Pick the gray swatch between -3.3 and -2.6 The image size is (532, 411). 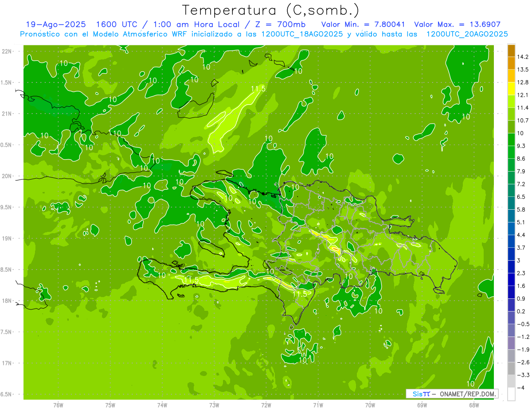point(511,368)
